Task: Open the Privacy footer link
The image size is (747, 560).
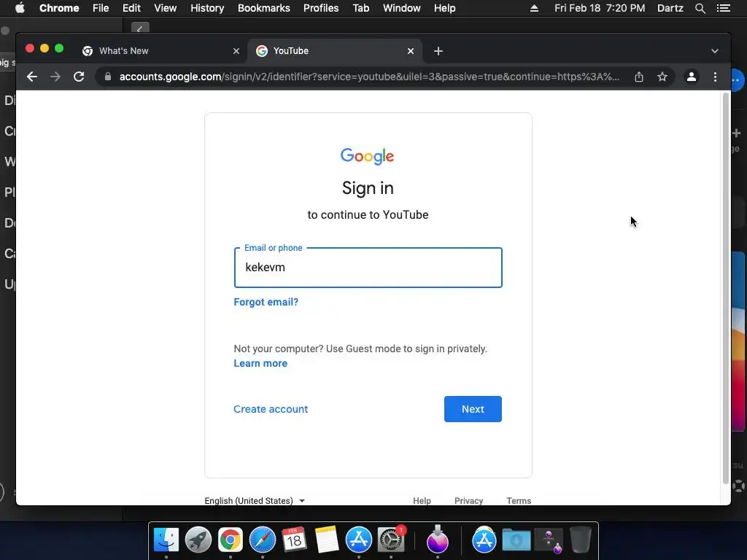Action: [x=468, y=500]
